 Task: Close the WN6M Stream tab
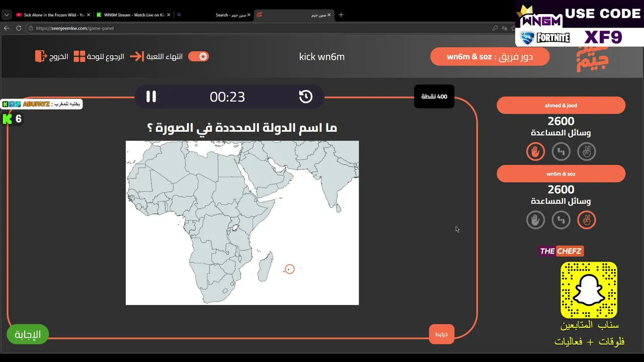(x=168, y=15)
